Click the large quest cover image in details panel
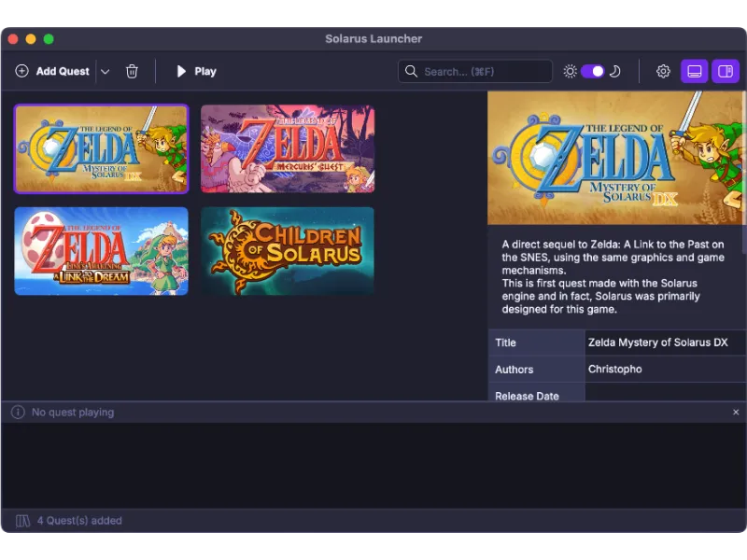This screenshot has height=560, width=747. [x=614, y=158]
